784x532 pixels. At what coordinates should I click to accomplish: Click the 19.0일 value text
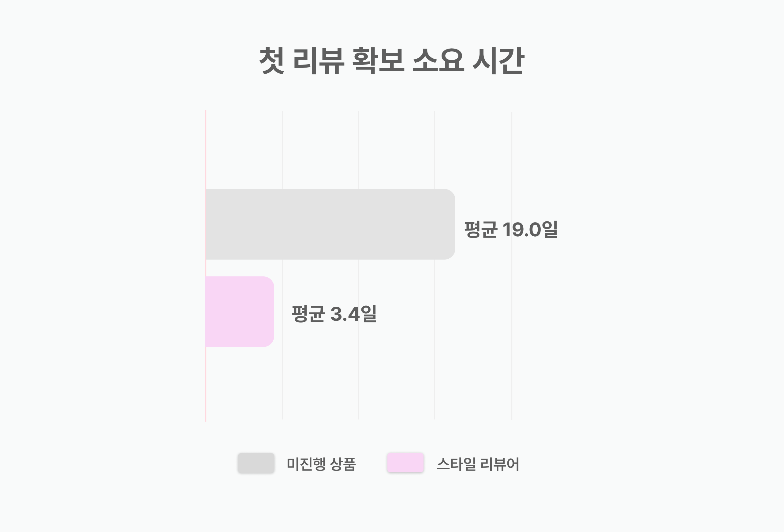[530, 230]
